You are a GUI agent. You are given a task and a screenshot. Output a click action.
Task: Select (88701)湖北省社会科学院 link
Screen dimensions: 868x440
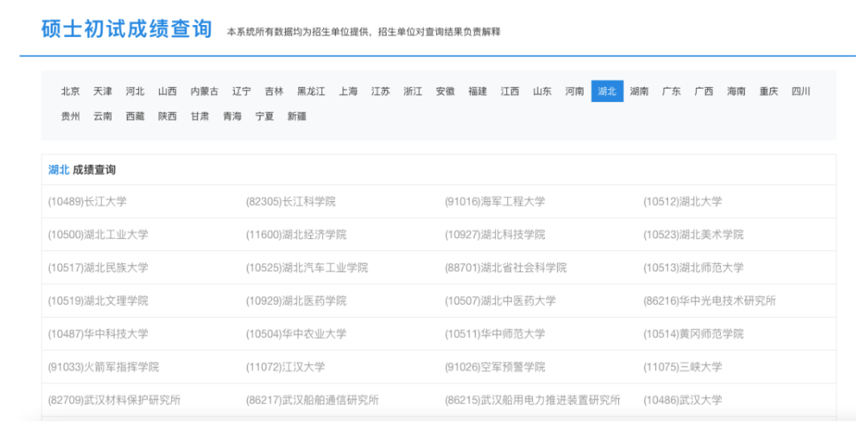506,268
